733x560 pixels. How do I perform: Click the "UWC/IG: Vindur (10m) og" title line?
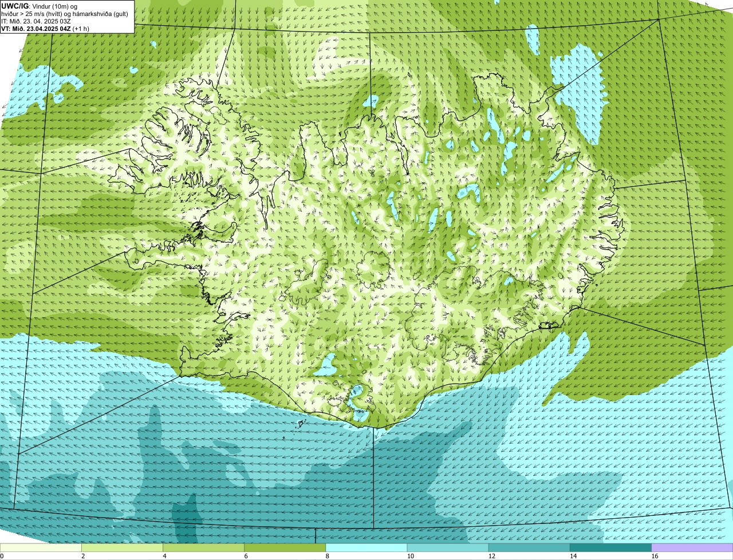point(40,6)
